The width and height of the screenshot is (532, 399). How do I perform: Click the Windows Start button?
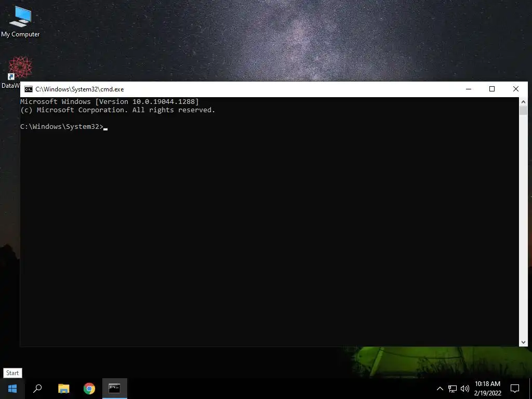pos(12,389)
